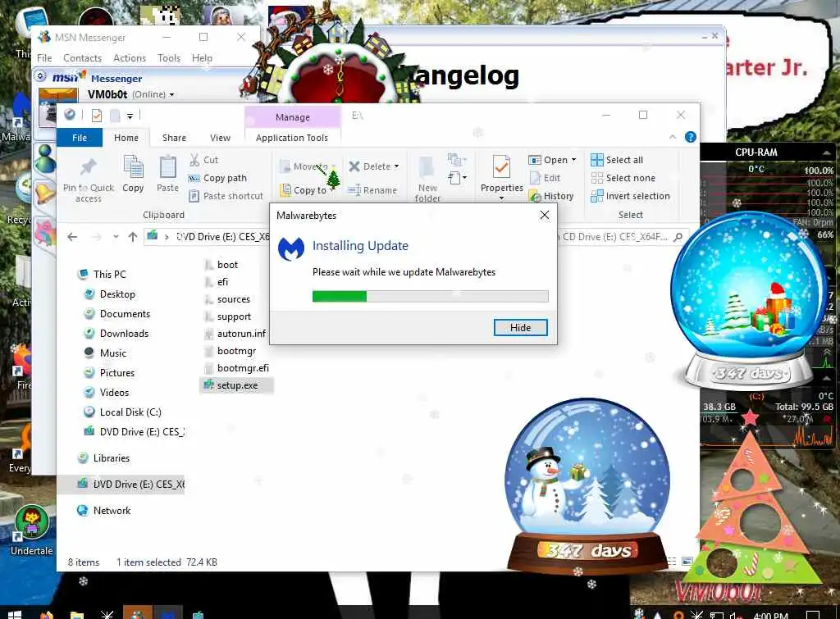This screenshot has height=619, width=840.
Task: Click History in ribbon
Action: pos(551,196)
